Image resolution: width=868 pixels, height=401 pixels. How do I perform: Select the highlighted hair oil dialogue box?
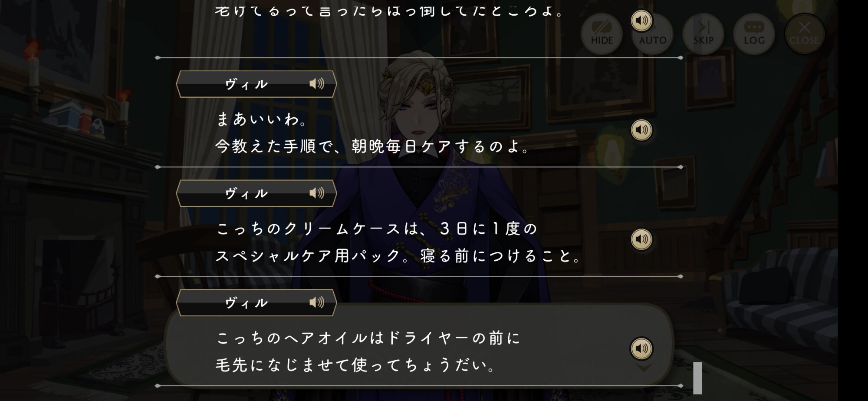pos(419,345)
